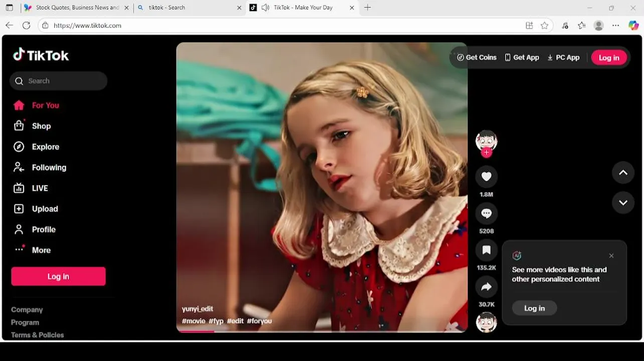Screen dimensions: 644x361
Task: Save video with bookmark icon
Action: [x=486, y=250]
